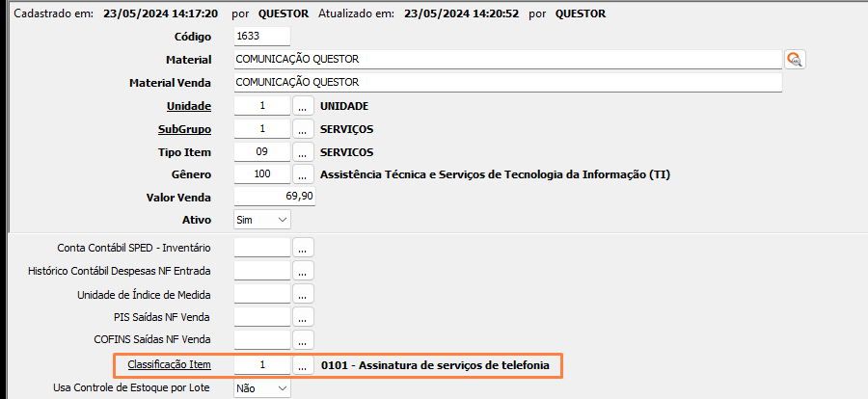The width and height of the screenshot is (868, 399).
Task: Open SubGrupo lookup ellipsis button
Action: click(302, 129)
